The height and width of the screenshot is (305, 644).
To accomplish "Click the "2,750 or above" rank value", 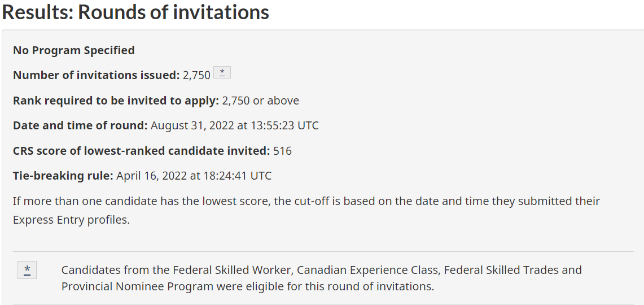I will tap(261, 101).
